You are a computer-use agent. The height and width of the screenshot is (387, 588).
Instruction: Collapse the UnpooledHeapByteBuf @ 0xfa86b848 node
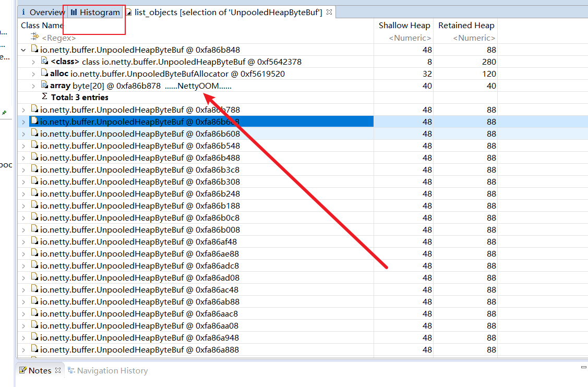(x=23, y=50)
